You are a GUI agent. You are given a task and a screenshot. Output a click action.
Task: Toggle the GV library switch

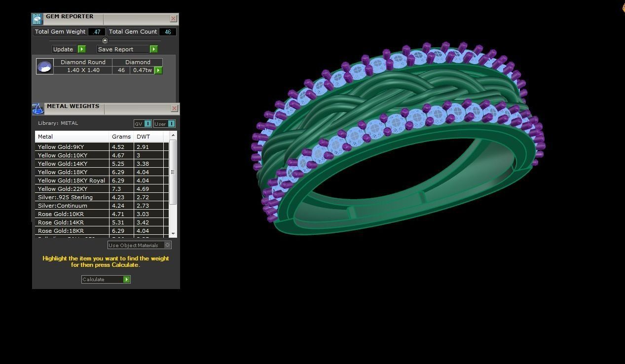click(x=147, y=124)
